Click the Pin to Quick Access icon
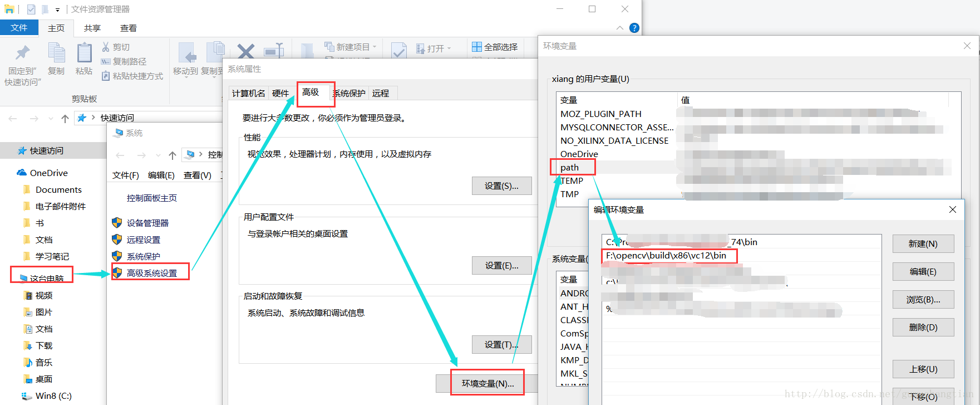Screen dimensions: 980x405 (x=22, y=53)
